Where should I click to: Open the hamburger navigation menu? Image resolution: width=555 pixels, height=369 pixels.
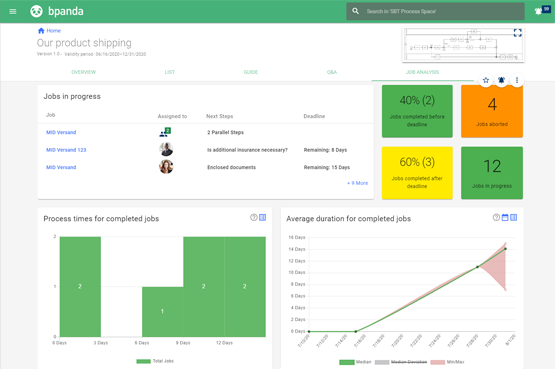[13, 11]
